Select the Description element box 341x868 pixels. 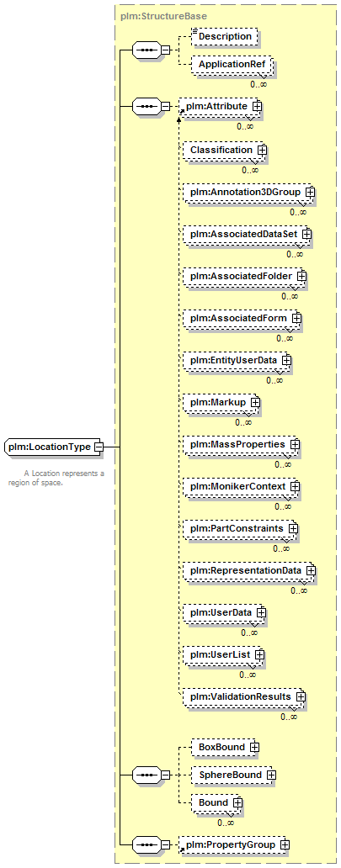tap(225, 37)
